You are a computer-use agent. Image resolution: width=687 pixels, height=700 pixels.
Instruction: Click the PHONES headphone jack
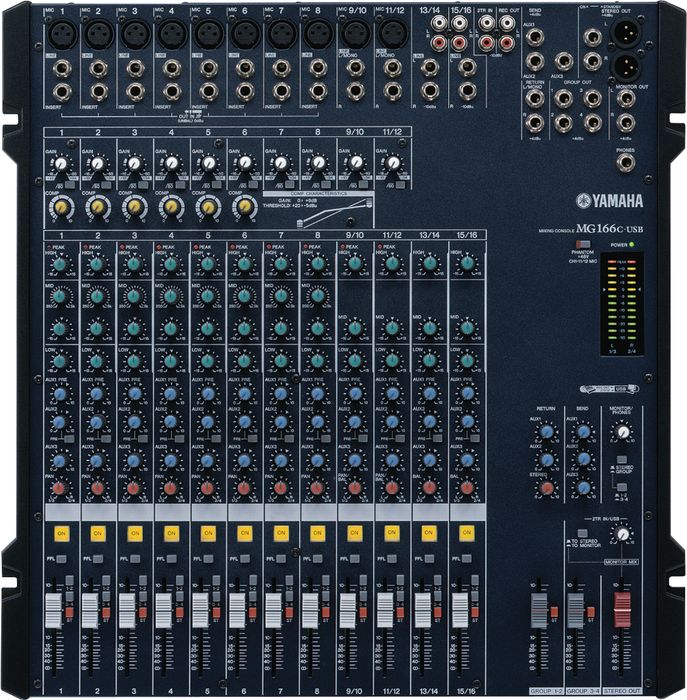[624, 160]
